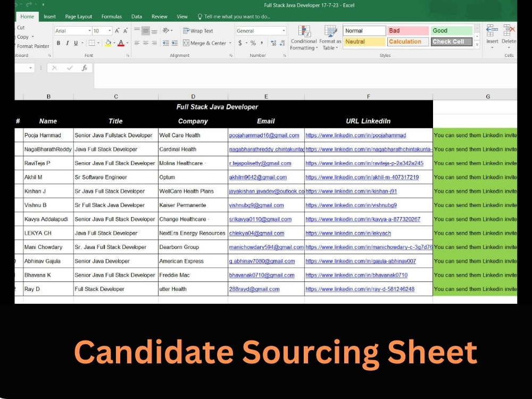Image resolution: width=532 pixels, height=399 pixels.
Task: Apply the Normal cell style
Action: coord(364,30)
